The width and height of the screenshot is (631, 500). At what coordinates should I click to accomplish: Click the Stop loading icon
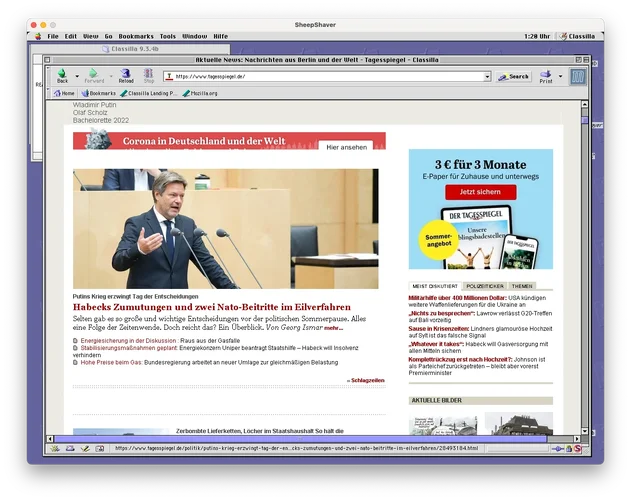[x=148, y=76]
